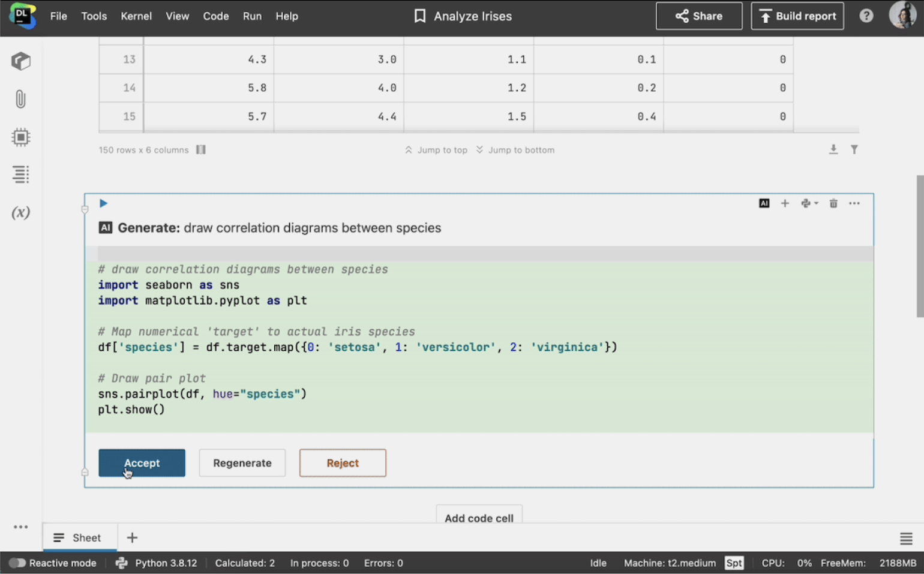Select row 15 index cell

(x=122, y=116)
